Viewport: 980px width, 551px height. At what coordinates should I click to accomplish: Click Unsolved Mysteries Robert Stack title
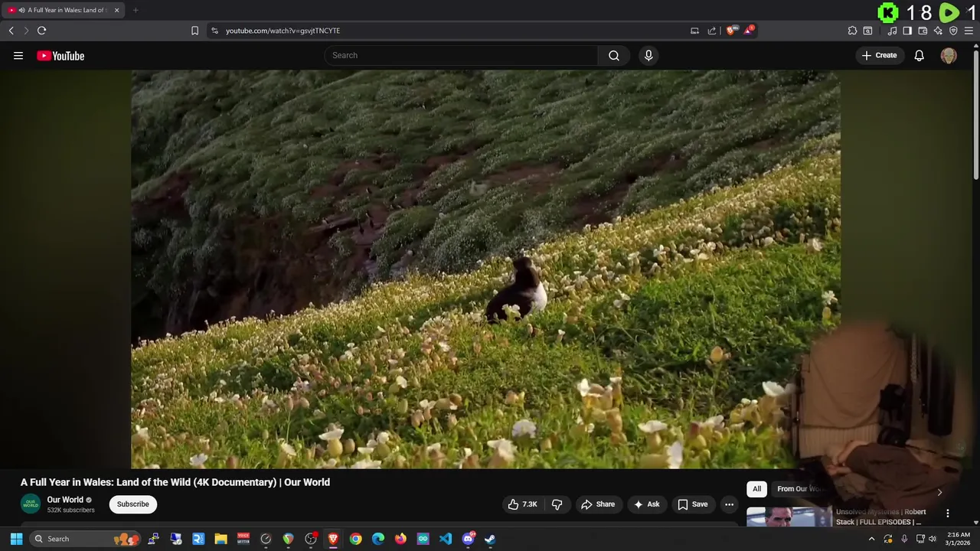pyautogui.click(x=880, y=517)
